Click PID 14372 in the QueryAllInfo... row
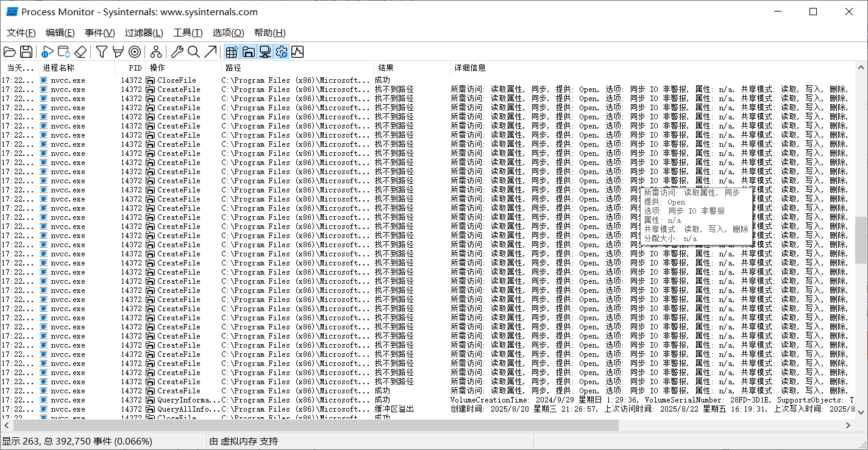This screenshot has height=450, width=868. point(131,409)
